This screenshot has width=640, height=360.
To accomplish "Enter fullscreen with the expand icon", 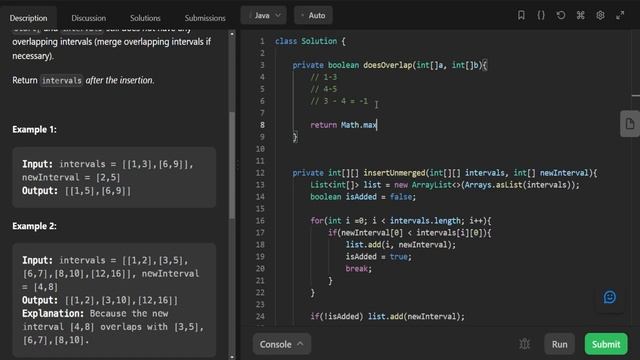I will point(620,16).
